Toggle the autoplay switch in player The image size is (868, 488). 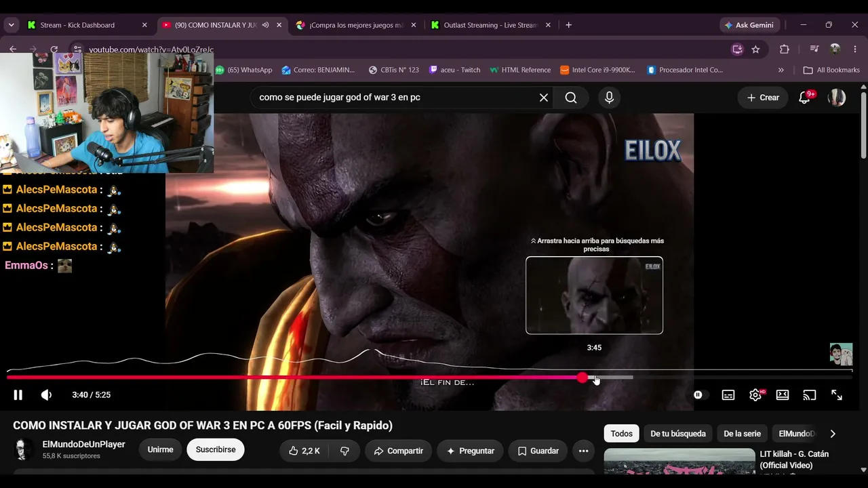click(x=699, y=395)
